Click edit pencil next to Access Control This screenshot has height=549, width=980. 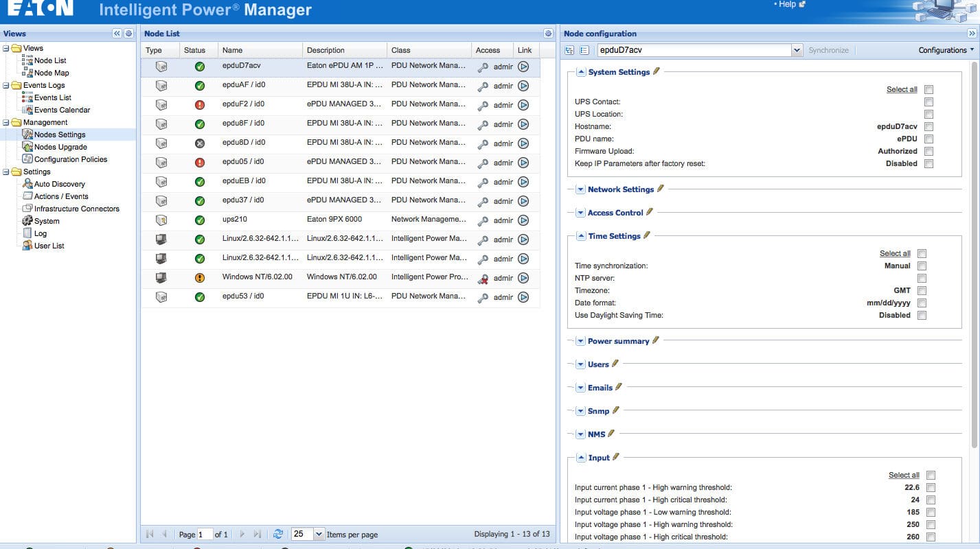(x=650, y=211)
